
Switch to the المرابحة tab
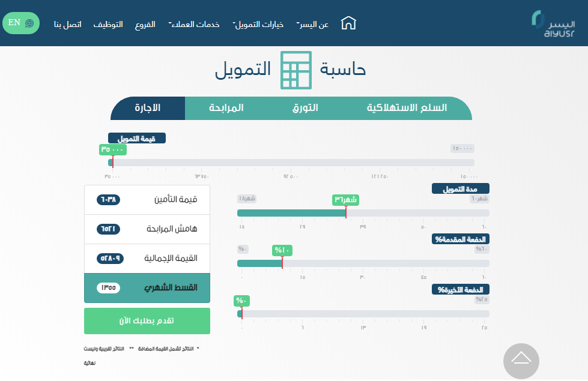(x=226, y=108)
